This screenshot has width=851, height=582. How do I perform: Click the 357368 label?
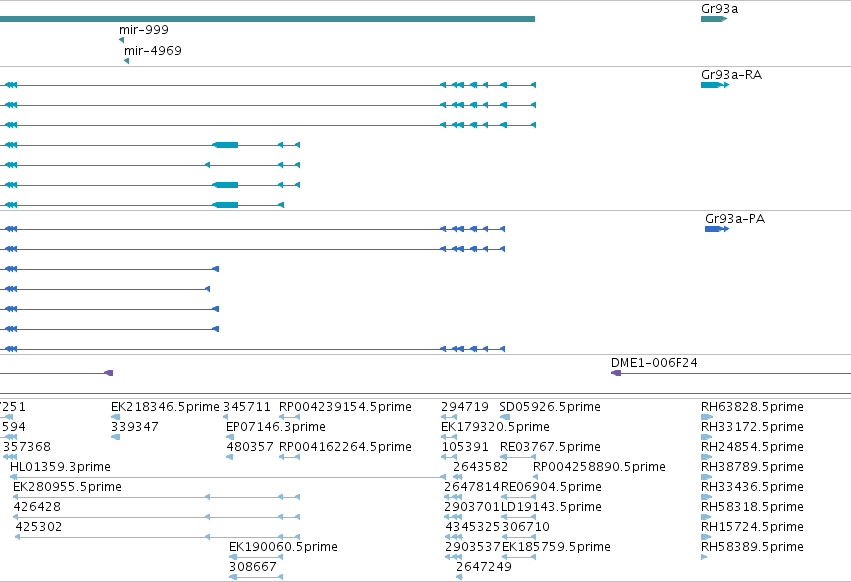[27, 447]
